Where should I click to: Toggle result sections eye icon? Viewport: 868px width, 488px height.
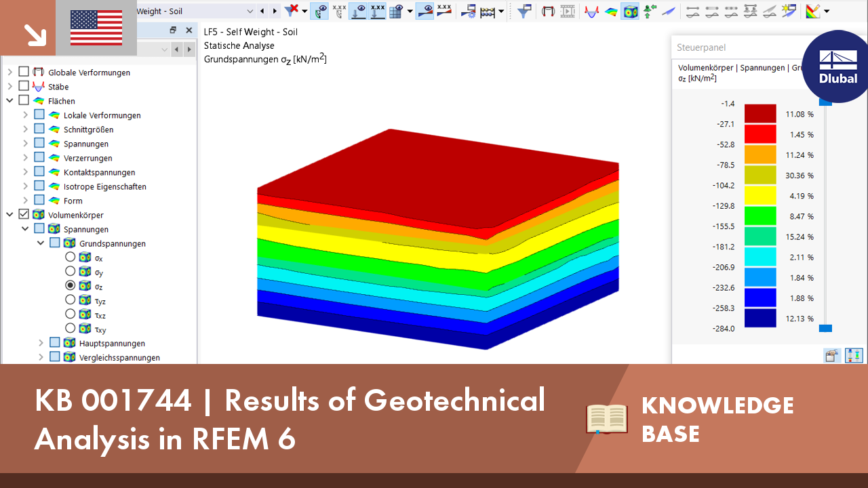coord(425,11)
